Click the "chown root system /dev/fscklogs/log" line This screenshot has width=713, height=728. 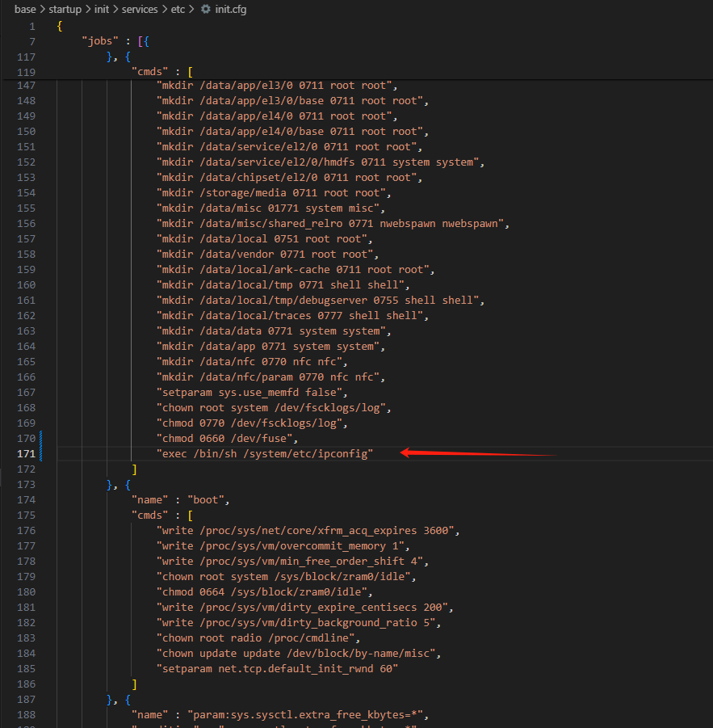275,408
